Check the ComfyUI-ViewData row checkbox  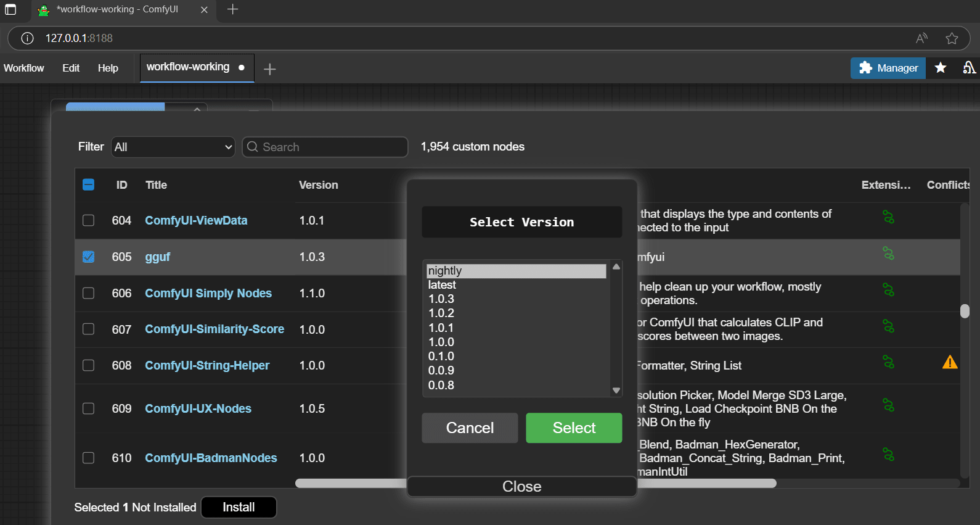(x=89, y=220)
